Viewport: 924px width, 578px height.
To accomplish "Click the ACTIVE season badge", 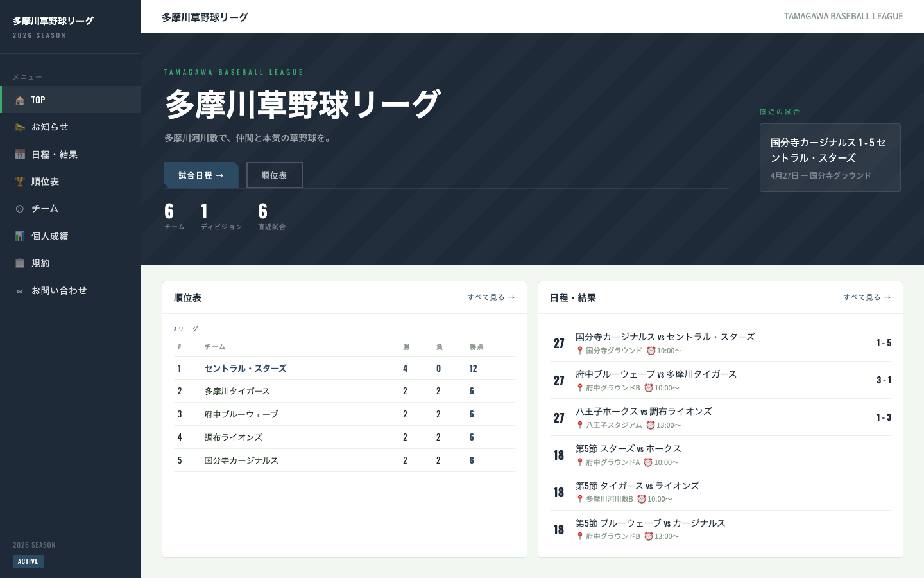I will click(28, 561).
